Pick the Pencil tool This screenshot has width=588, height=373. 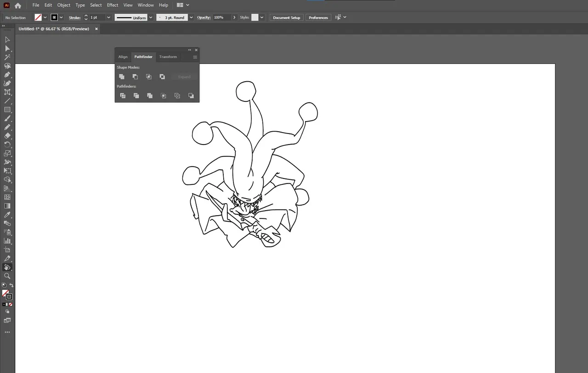(7, 127)
